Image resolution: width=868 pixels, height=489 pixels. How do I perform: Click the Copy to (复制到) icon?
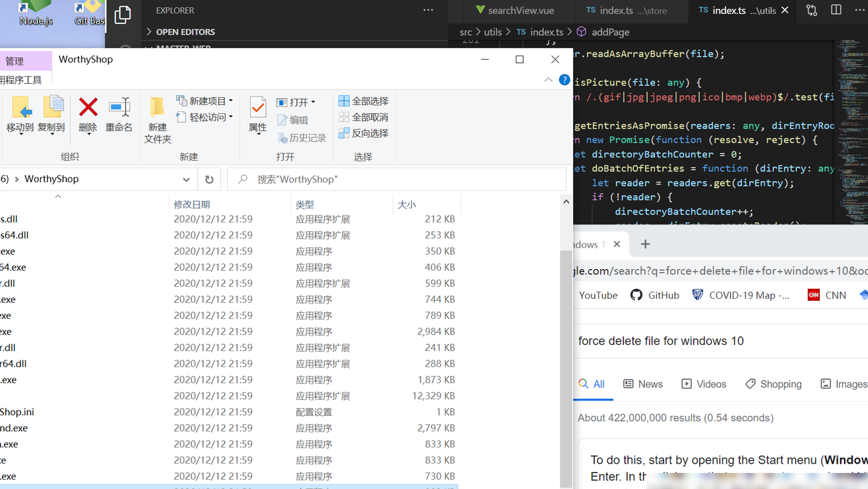pos(52,107)
